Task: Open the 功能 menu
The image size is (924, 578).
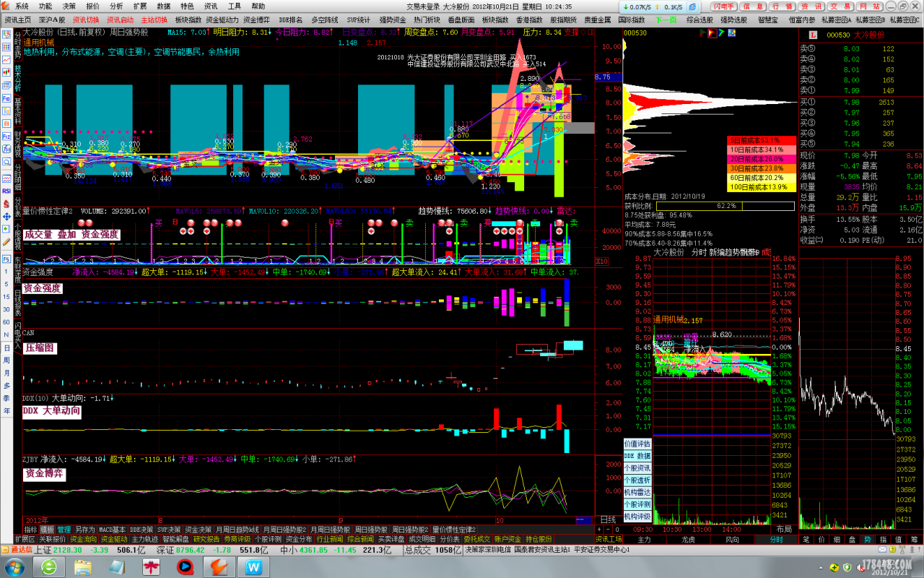Action: [45, 6]
